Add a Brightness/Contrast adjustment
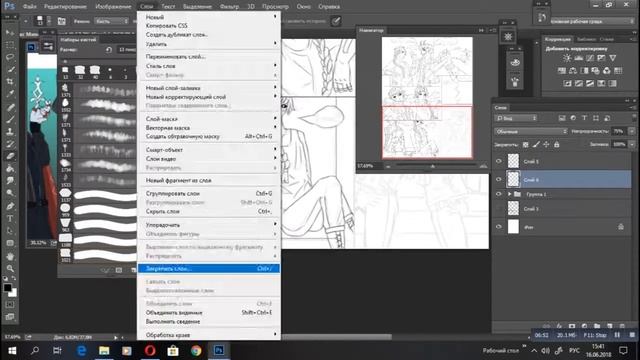This screenshot has height=360, width=640. [567, 58]
